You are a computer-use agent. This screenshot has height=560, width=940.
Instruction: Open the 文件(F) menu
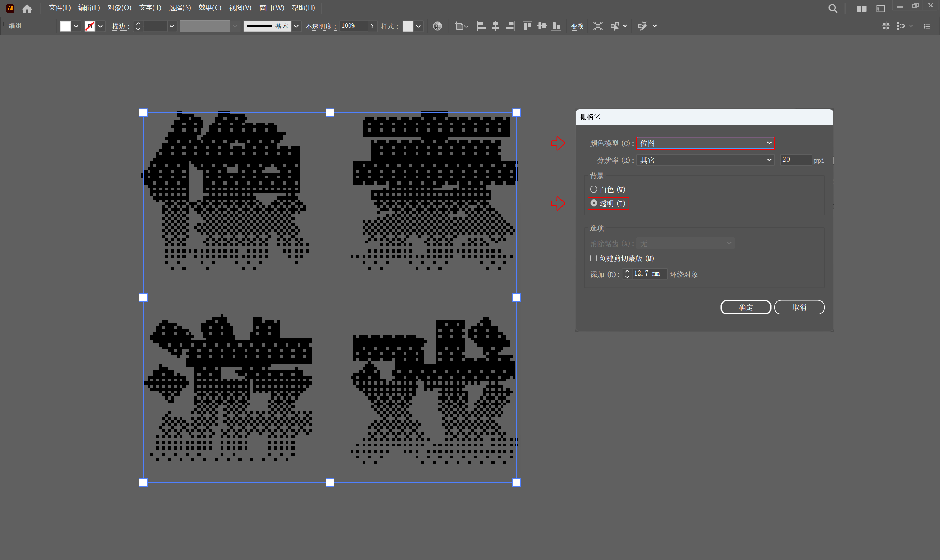[x=60, y=8]
